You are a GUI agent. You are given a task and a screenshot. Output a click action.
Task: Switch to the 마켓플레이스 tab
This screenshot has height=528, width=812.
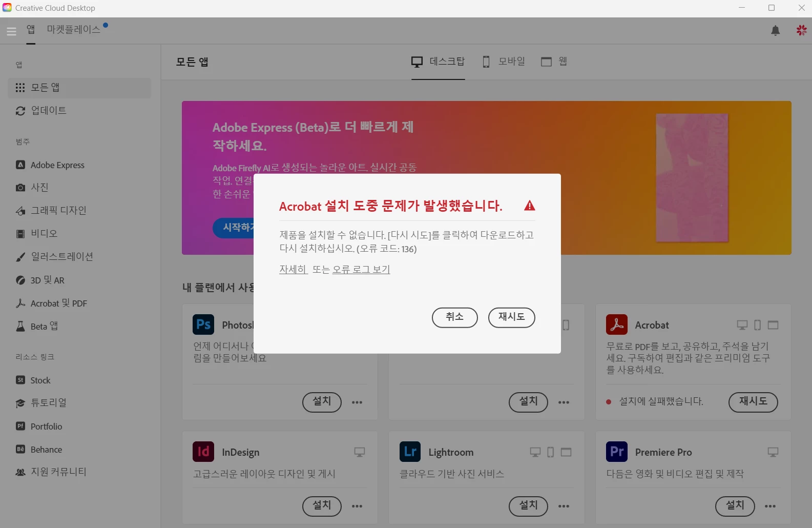73,29
